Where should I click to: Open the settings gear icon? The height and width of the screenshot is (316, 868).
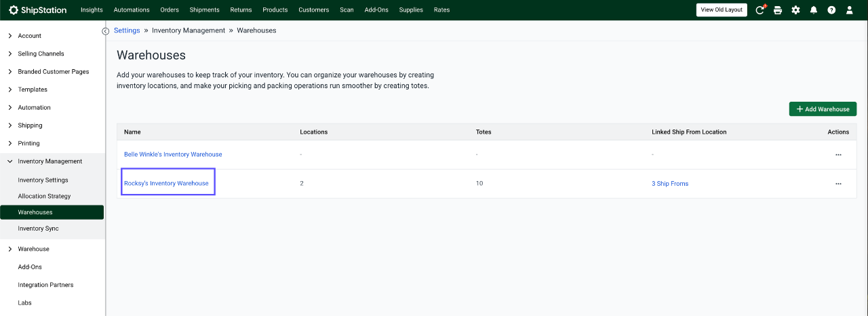click(x=795, y=10)
